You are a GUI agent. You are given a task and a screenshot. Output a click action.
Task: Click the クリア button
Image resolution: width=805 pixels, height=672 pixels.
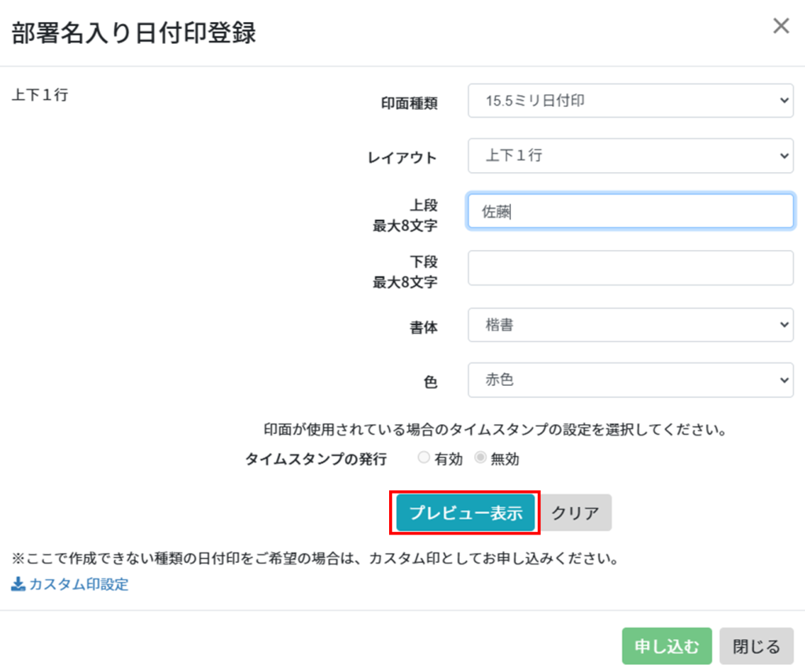575,512
